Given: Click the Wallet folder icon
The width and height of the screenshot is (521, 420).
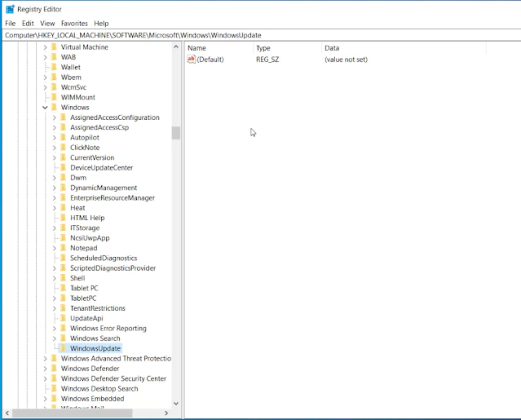Looking at the screenshot, I should pyautogui.click(x=54, y=67).
